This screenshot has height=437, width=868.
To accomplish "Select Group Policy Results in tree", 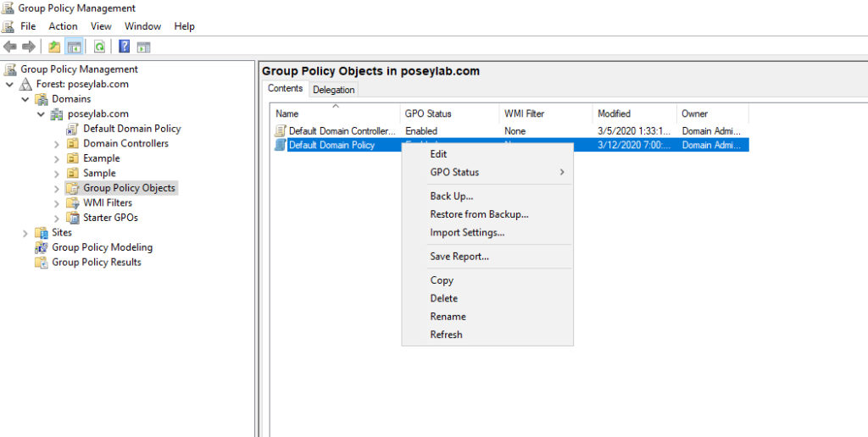I will click(x=97, y=263).
